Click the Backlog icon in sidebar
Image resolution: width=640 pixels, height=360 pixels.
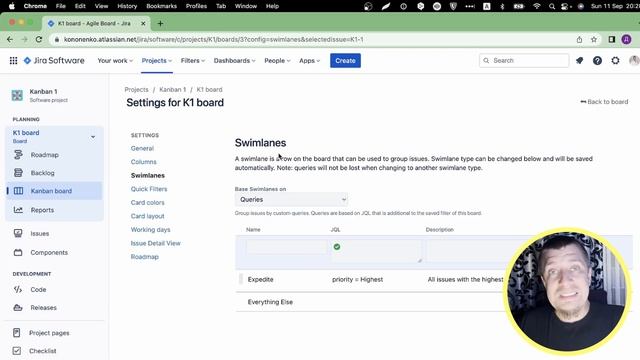point(18,173)
